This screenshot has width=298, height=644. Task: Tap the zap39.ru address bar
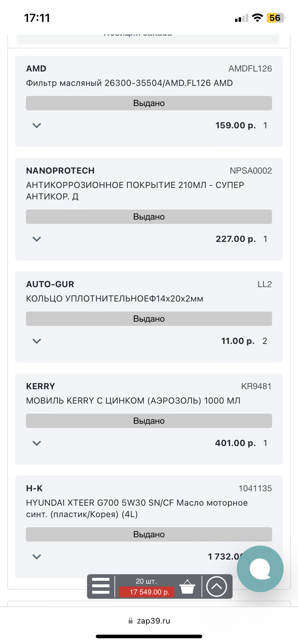pyautogui.click(x=153, y=621)
